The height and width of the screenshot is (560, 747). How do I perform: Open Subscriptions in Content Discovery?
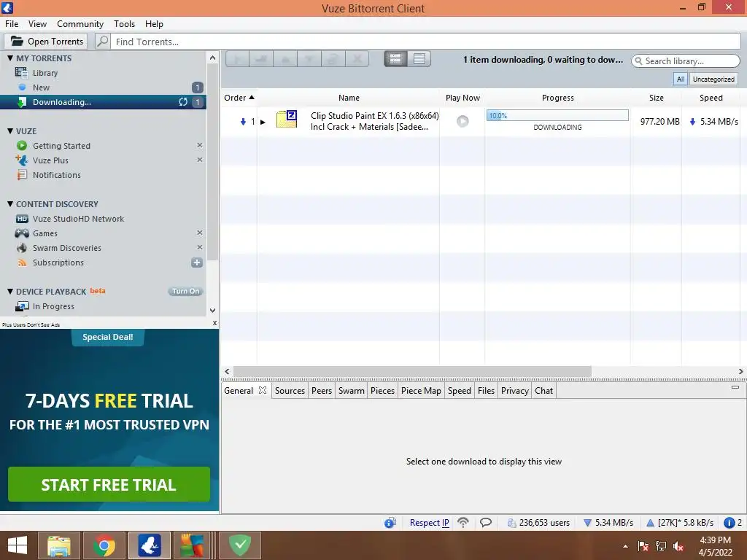58,262
